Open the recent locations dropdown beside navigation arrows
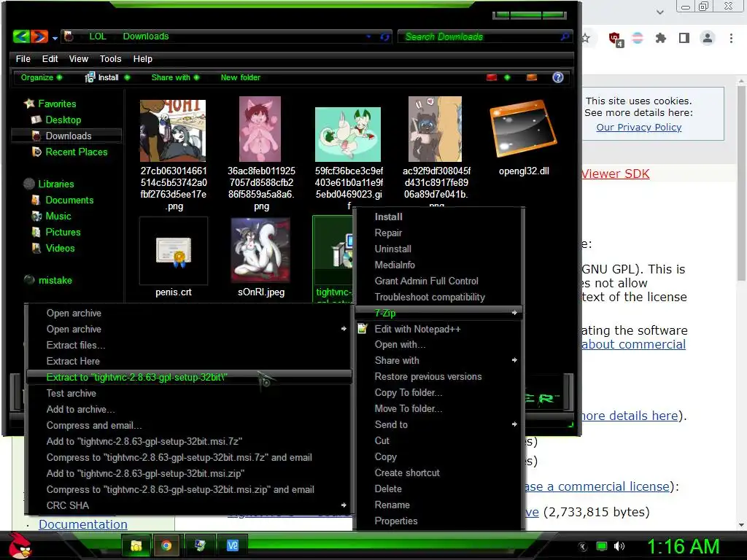The height and width of the screenshot is (560, 747). 55,38
